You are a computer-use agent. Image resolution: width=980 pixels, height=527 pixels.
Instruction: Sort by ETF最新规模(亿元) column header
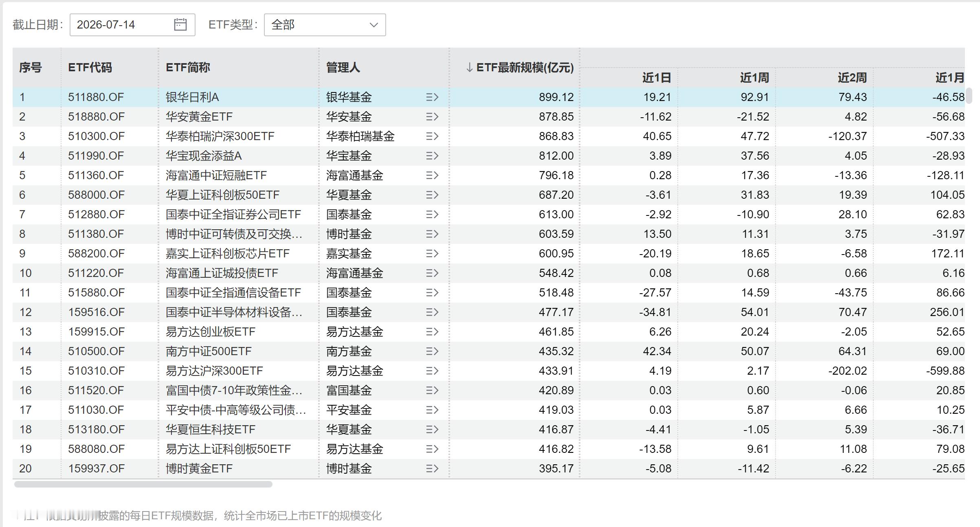coord(520,68)
